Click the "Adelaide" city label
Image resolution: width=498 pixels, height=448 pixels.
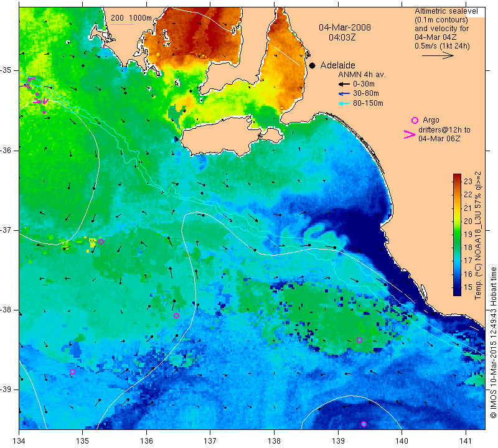point(337,65)
